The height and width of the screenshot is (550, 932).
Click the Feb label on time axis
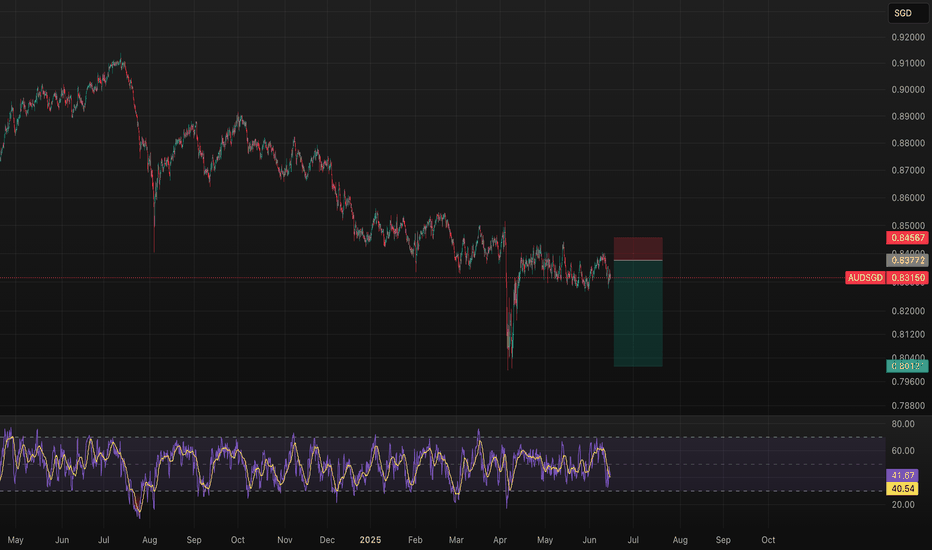tap(415, 540)
